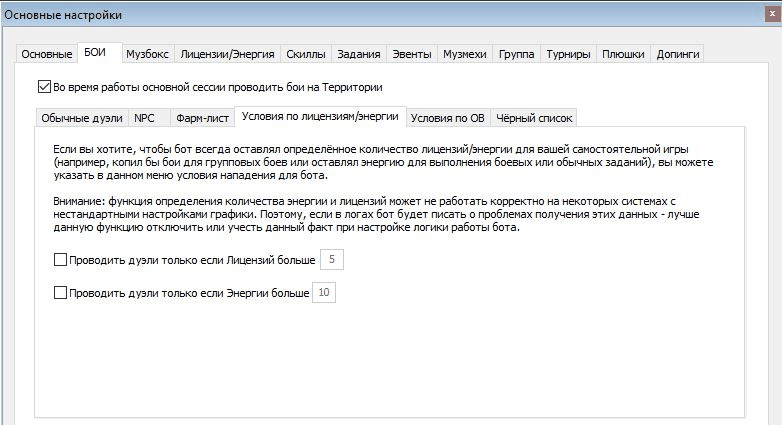
Task: Go to the Скиллы tab
Action: 306,54
